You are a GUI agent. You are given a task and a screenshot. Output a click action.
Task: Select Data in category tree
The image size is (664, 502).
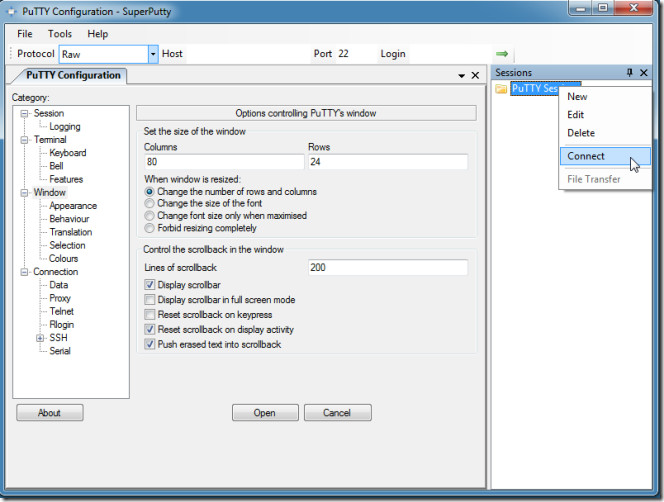[59, 285]
